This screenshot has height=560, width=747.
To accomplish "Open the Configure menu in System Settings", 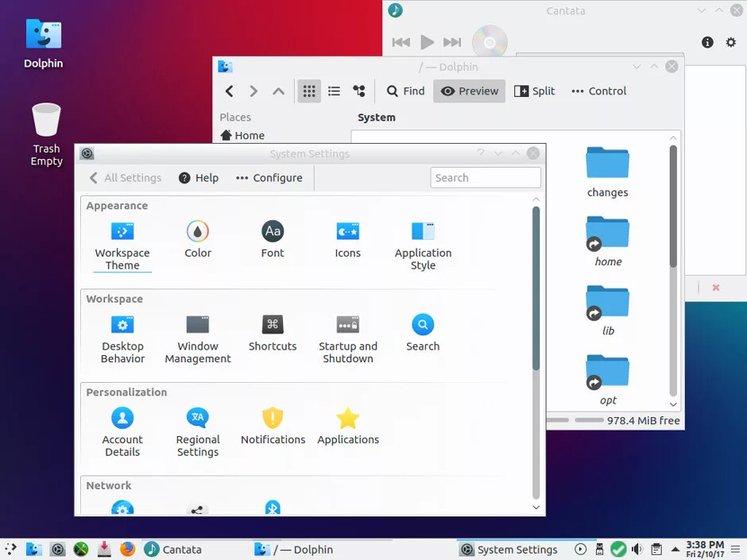I will pos(269,177).
